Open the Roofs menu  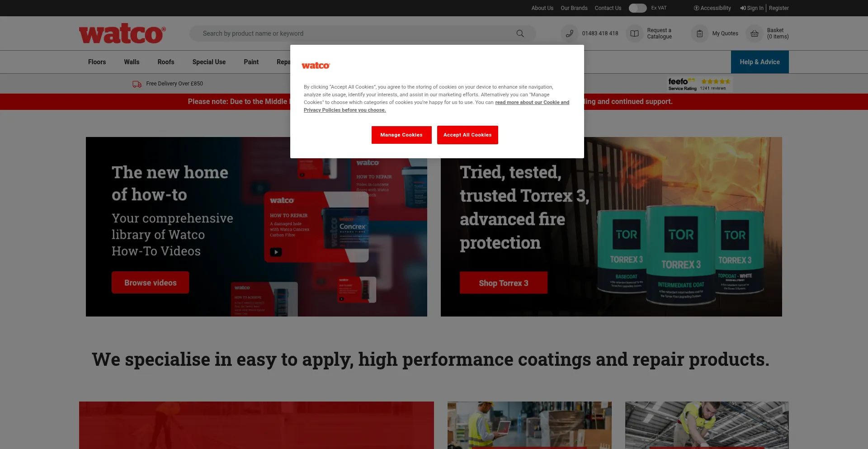click(166, 62)
